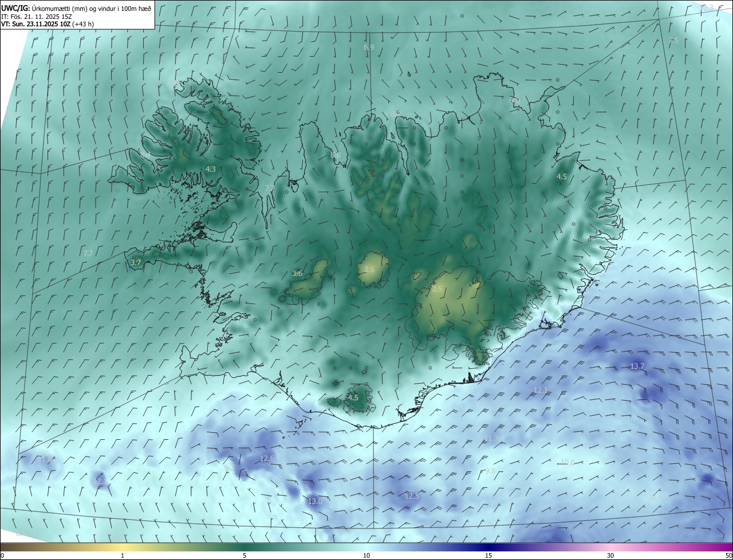The height and width of the screenshot is (560, 733).
Task: Click the 2.5 value on the largest glacier
Action: 437,290
